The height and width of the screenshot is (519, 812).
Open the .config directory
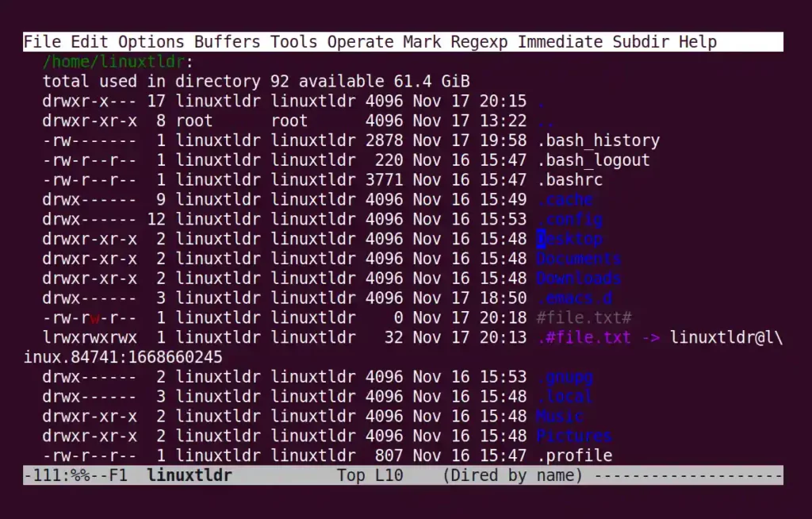click(x=570, y=219)
